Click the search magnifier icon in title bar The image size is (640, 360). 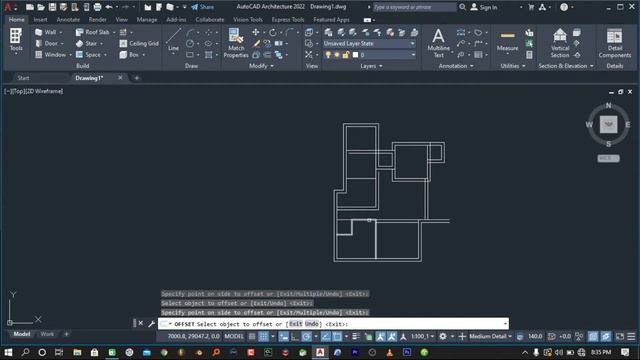pos(462,7)
